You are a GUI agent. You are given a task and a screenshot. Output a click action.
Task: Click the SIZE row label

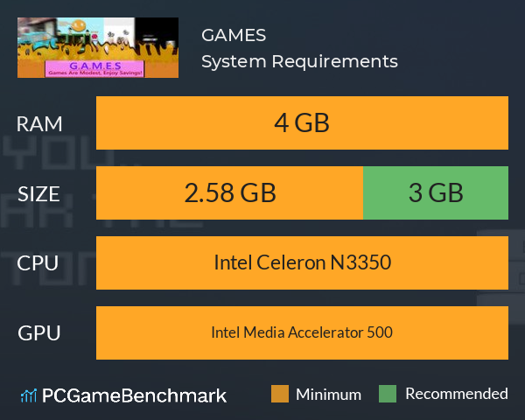click(x=38, y=194)
